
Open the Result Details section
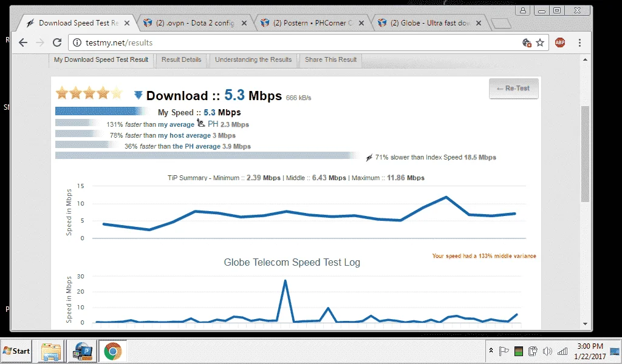181,60
